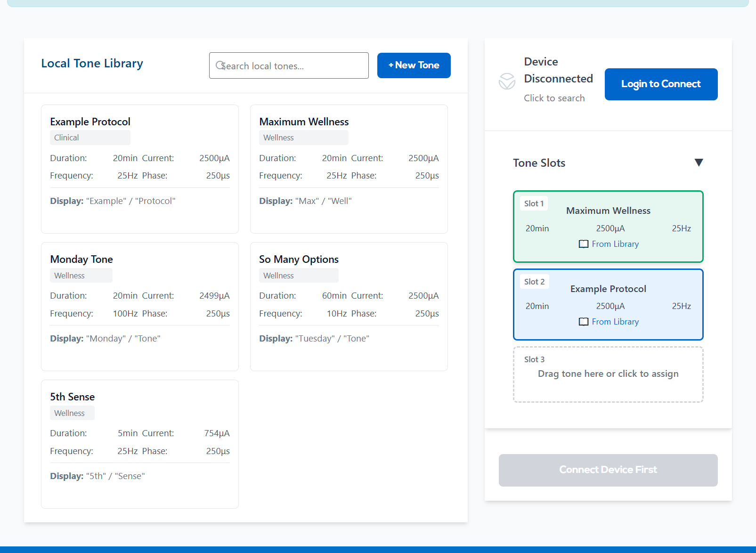Open the Monday Tone card

coord(140,307)
